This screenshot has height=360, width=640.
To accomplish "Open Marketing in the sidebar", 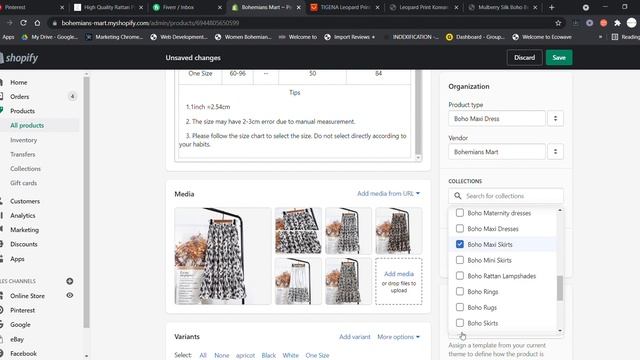I will (24, 230).
